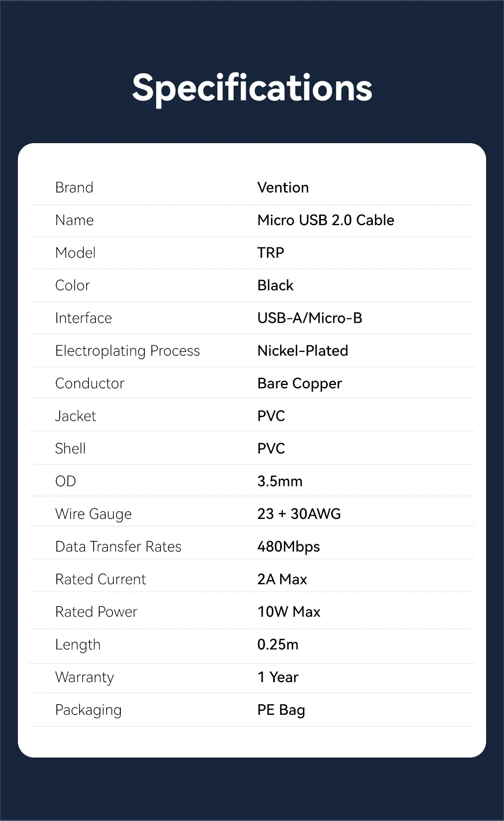Image resolution: width=504 pixels, height=821 pixels.
Task: Click the 3.5mm OD value
Action: tap(280, 481)
